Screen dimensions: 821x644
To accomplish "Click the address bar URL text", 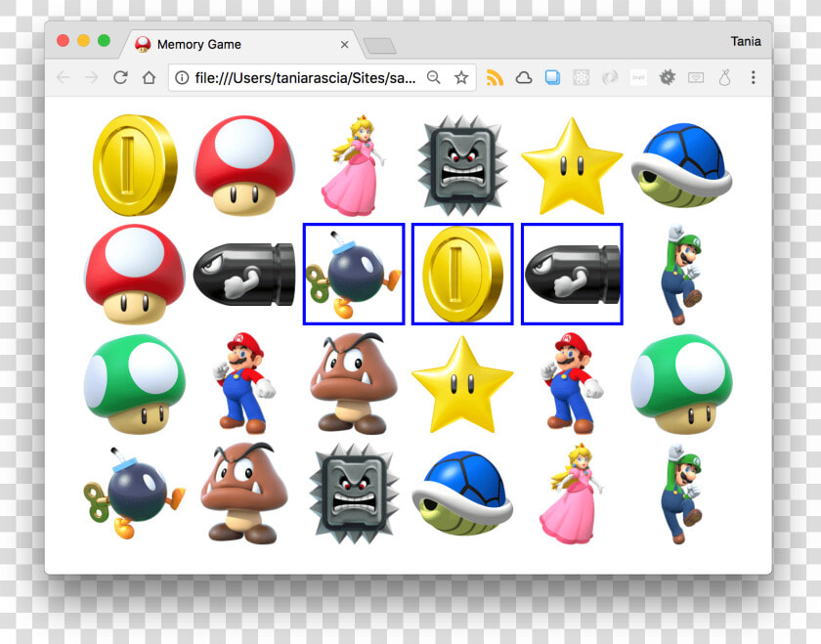I will (x=305, y=78).
